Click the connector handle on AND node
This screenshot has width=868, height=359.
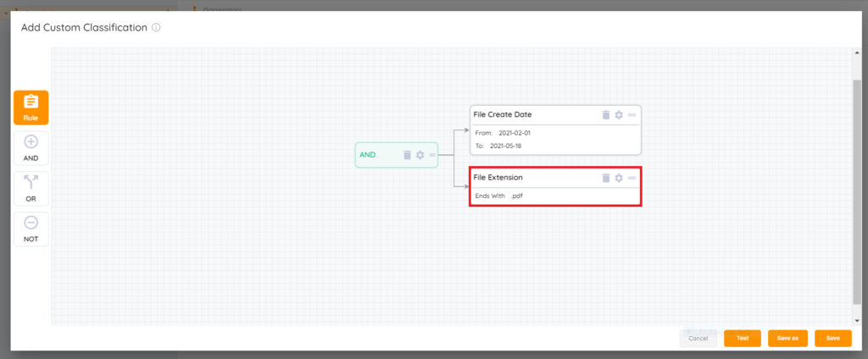click(432, 155)
